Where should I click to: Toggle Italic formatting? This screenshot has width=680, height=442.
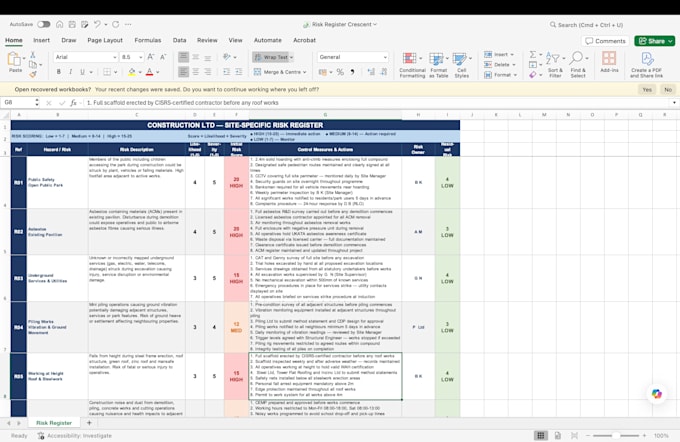pyautogui.click(x=70, y=72)
